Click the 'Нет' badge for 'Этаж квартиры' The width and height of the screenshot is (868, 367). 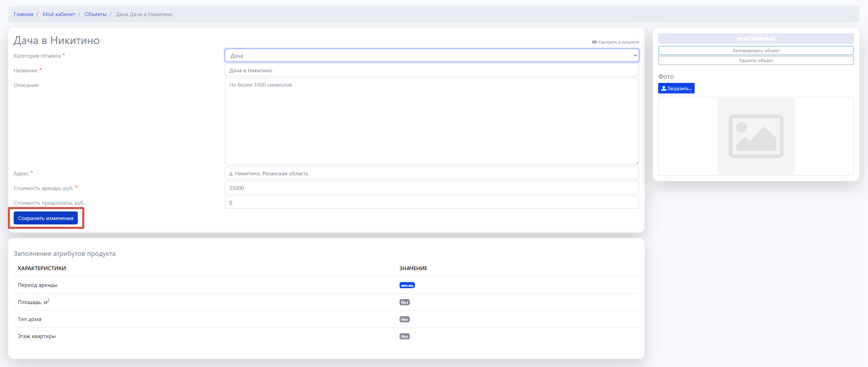click(x=404, y=337)
